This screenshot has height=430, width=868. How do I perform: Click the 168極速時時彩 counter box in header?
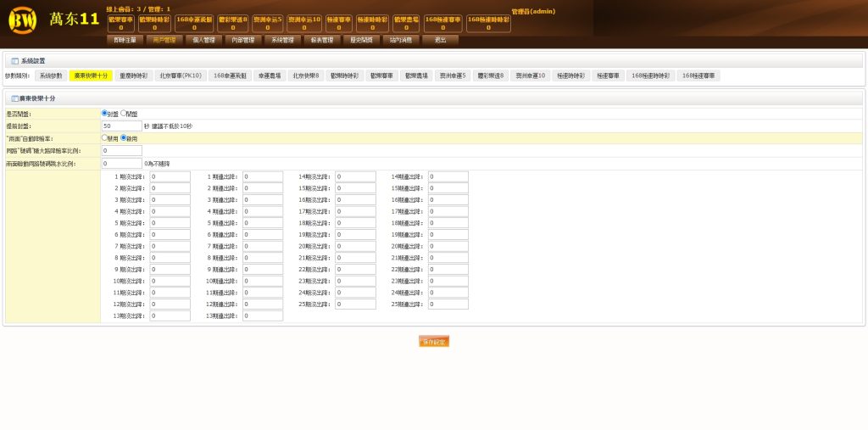pyautogui.click(x=488, y=23)
